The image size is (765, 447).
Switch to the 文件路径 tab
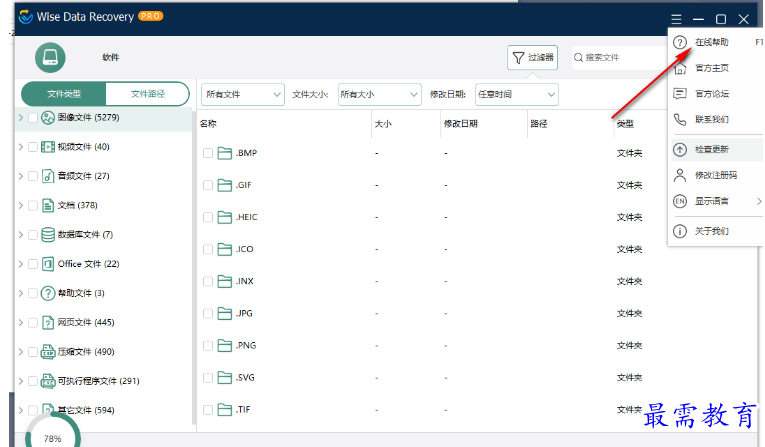pos(148,94)
